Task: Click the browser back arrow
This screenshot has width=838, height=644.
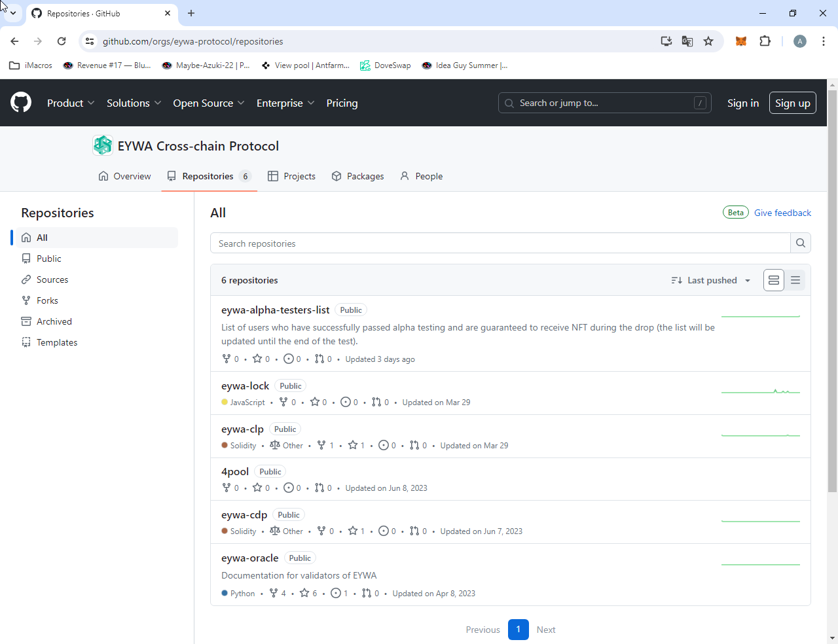Action: point(14,41)
